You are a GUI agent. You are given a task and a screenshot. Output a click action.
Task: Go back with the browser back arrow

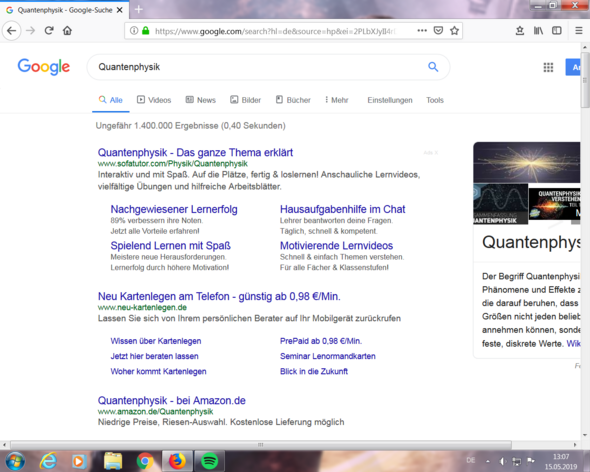pyautogui.click(x=12, y=30)
